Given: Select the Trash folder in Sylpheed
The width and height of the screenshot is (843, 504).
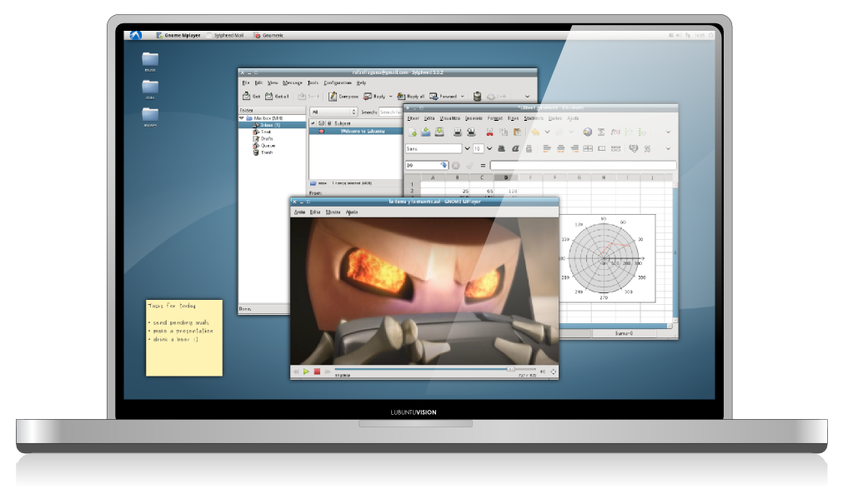Looking at the screenshot, I should pyautogui.click(x=266, y=152).
